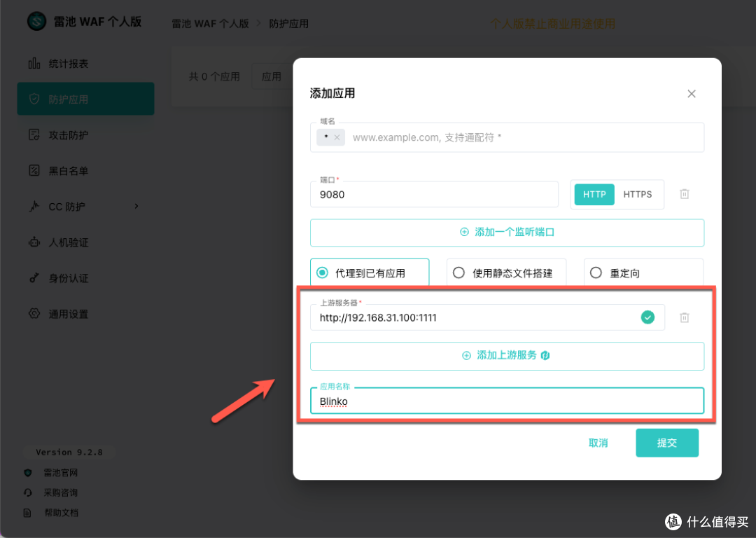The height and width of the screenshot is (538, 756).
Task: Select 代理到已有应用 radio option
Action: (x=370, y=273)
